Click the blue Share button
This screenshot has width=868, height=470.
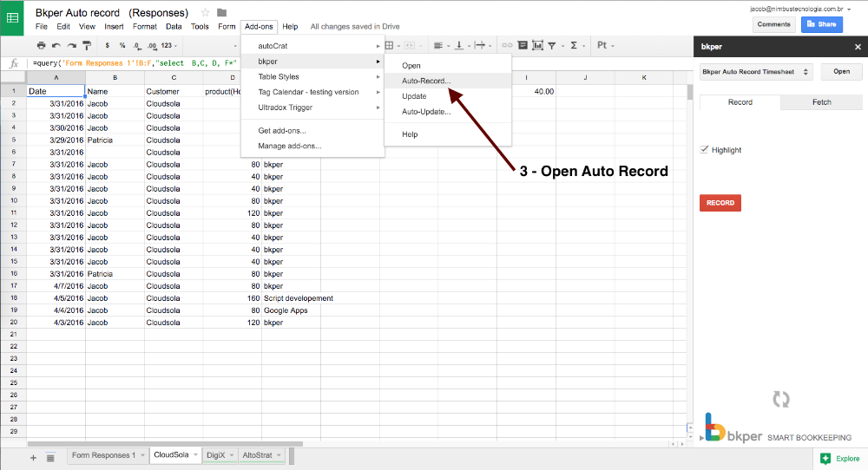[x=821, y=24]
